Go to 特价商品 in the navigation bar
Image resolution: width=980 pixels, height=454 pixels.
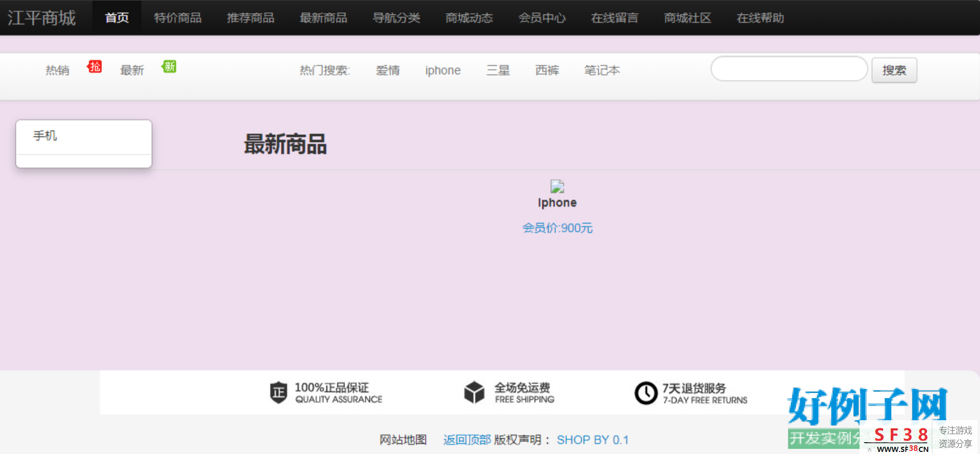coord(178,18)
